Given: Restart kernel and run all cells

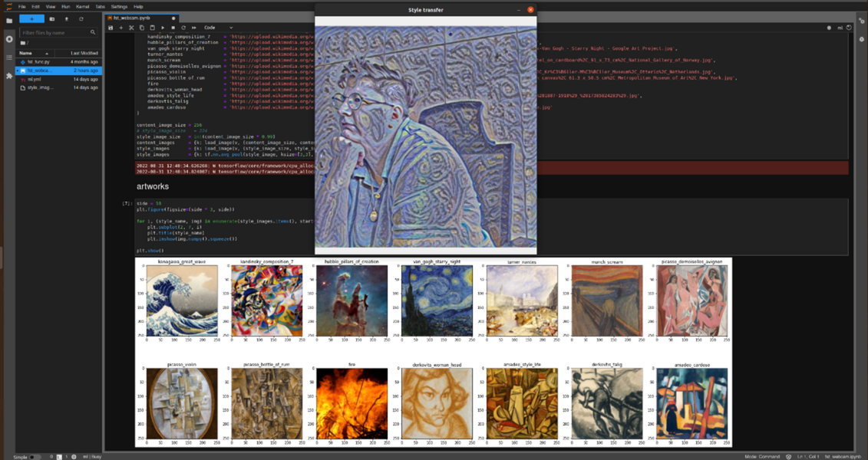Looking at the screenshot, I should (x=193, y=28).
